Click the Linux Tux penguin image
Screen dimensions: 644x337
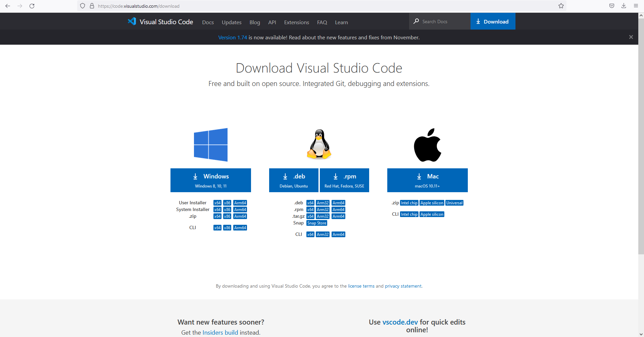pos(319,144)
